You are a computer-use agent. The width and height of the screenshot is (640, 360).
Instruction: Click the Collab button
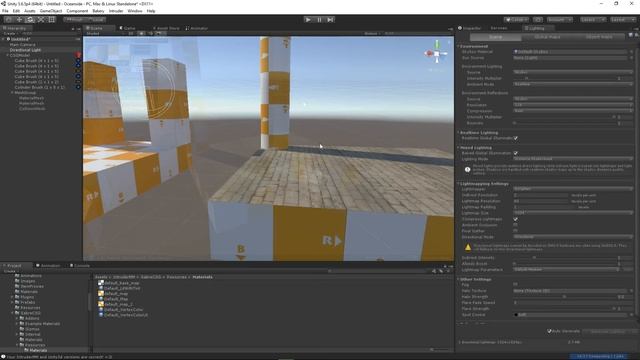pos(517,20)
